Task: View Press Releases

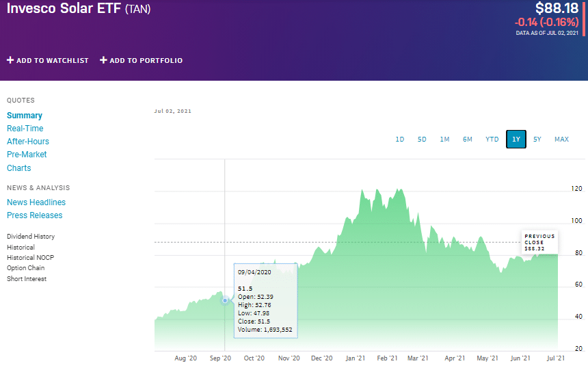Action: 34,215
